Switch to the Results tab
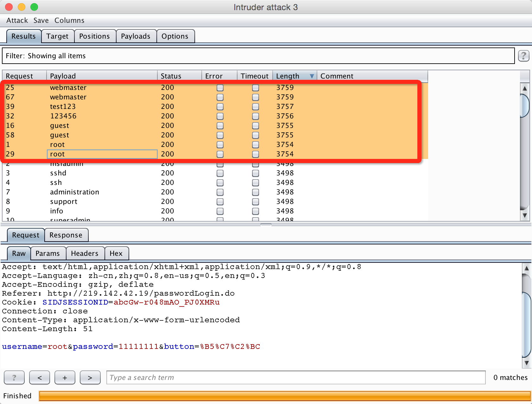Viewport: 532px width, 404px height. click(24, 36)
